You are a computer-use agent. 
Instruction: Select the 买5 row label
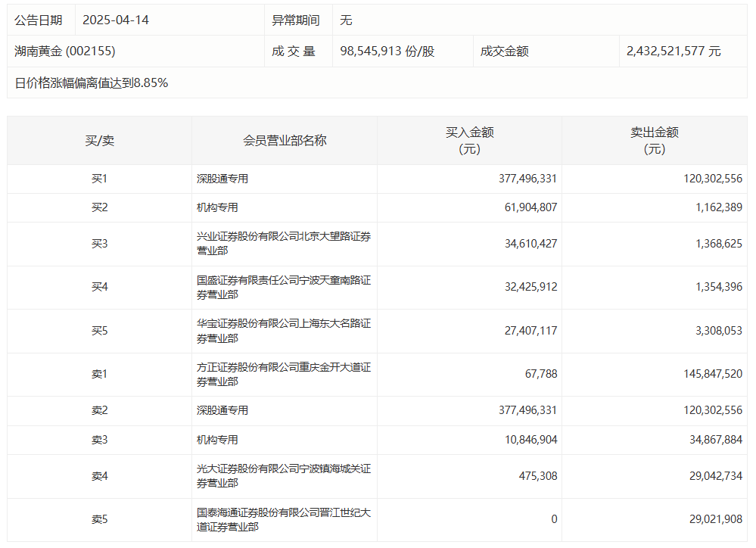[100, 332]
